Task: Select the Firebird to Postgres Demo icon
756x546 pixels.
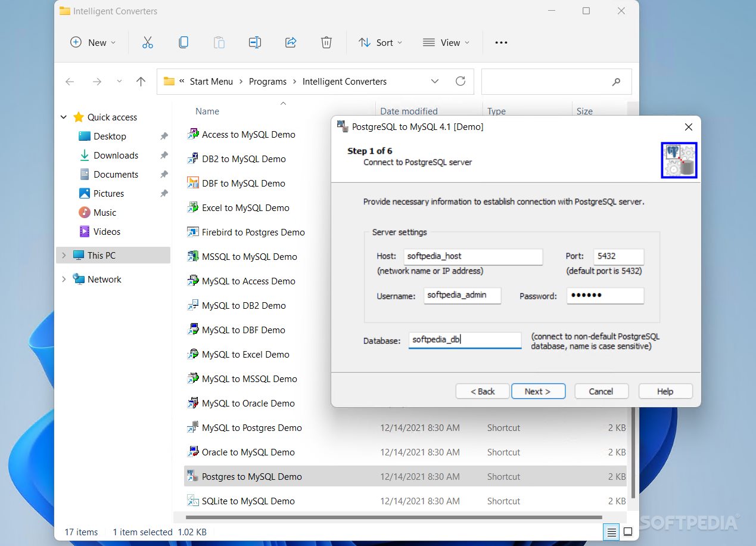Action: coord(193,232)
